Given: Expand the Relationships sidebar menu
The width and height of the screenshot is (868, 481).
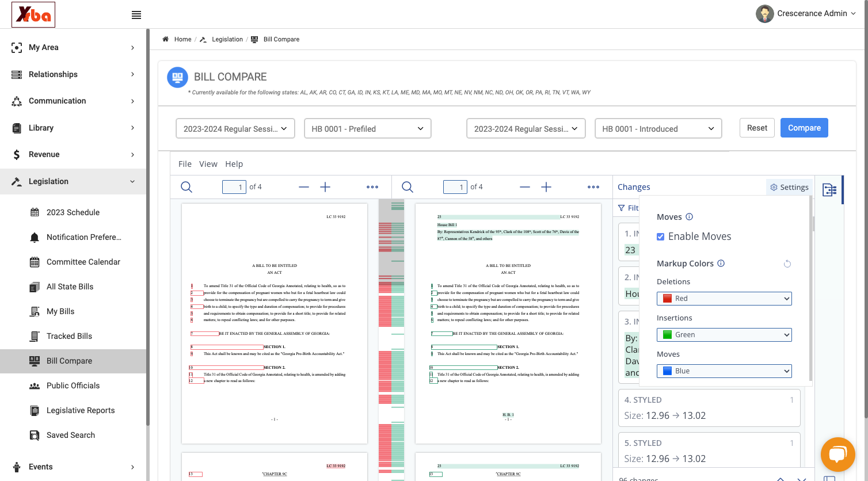Looking at the screenshot, I should tap(73, 74).
